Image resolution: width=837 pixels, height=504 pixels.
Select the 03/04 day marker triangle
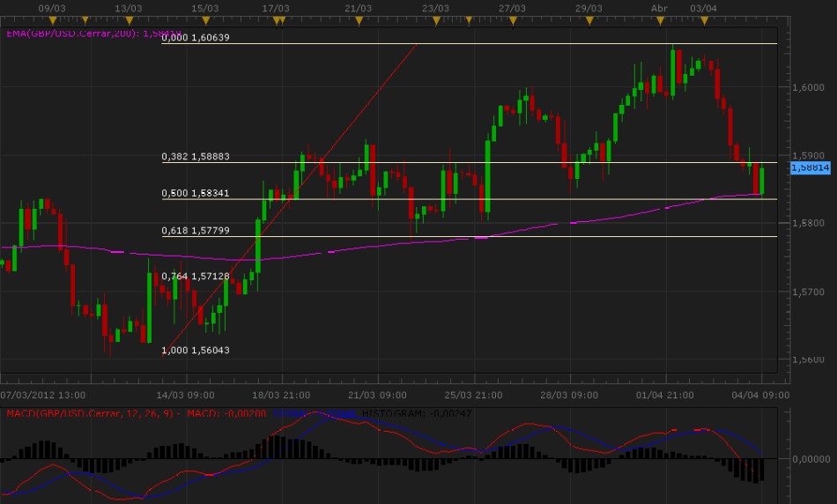coord(703,19)
